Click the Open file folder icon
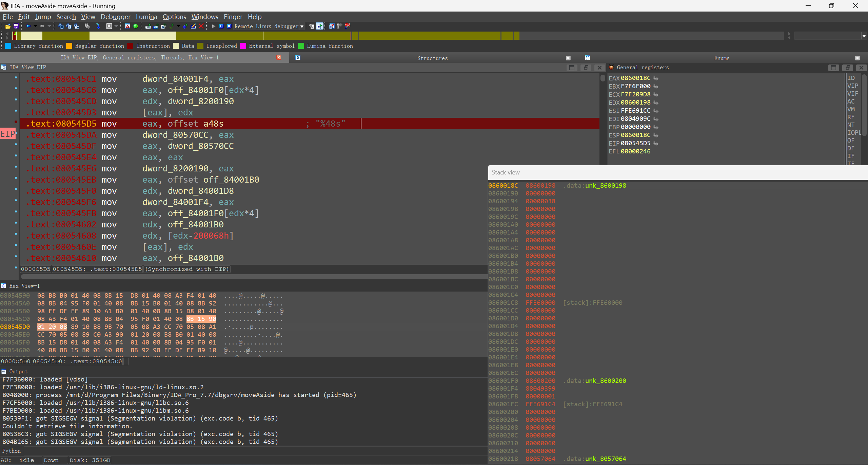Image resolution: width=868 pixels, height=465 pixels. [8, 26]
